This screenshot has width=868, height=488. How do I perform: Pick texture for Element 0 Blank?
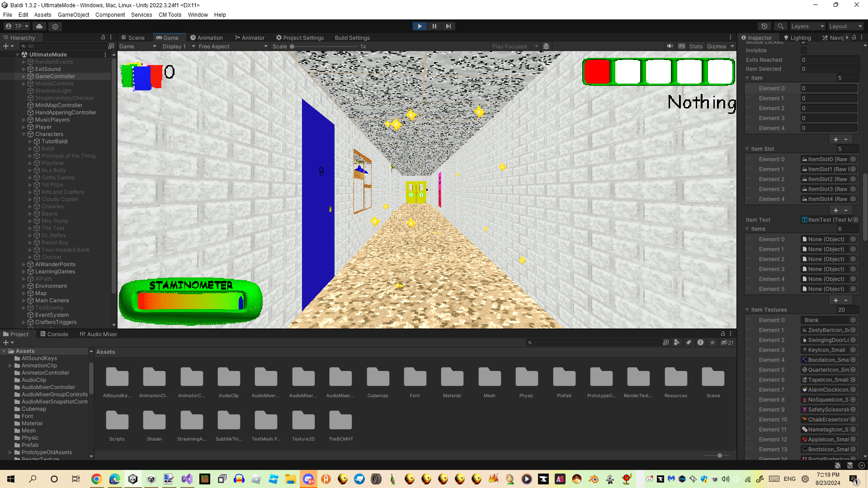853,320
